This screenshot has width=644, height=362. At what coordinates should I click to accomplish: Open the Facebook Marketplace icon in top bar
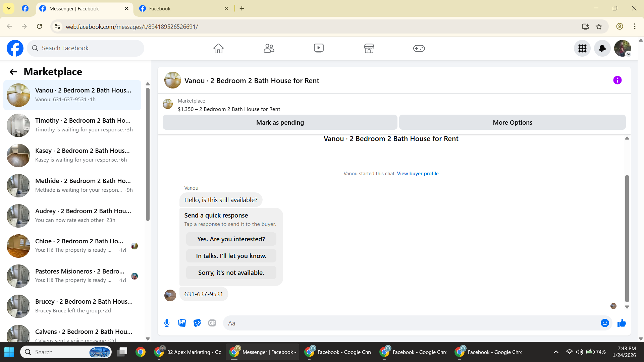click(369, 48)
